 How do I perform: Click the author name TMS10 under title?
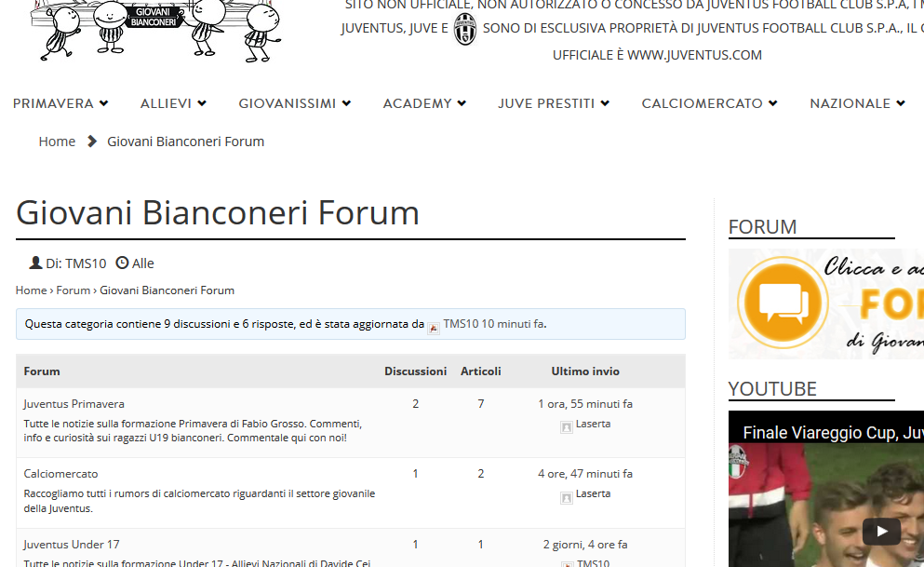(x=86, y=263)
